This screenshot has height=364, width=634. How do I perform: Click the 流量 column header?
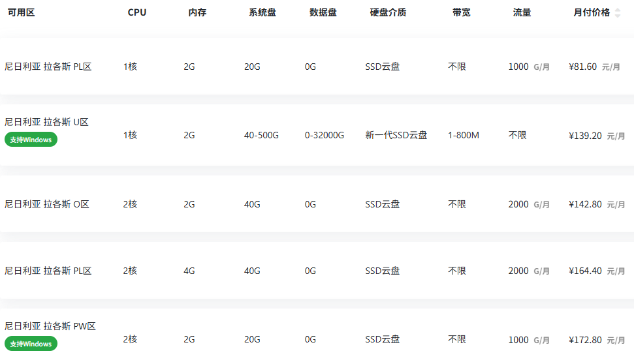(x=522, y=12)
